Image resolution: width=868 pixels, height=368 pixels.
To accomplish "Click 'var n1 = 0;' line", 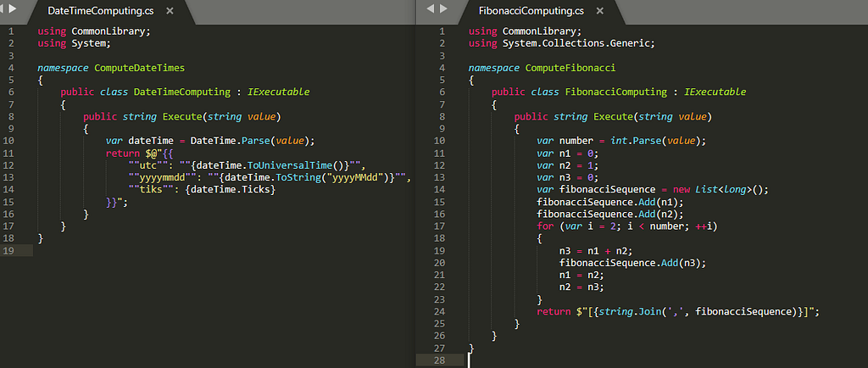I will [x=568, y=153].
